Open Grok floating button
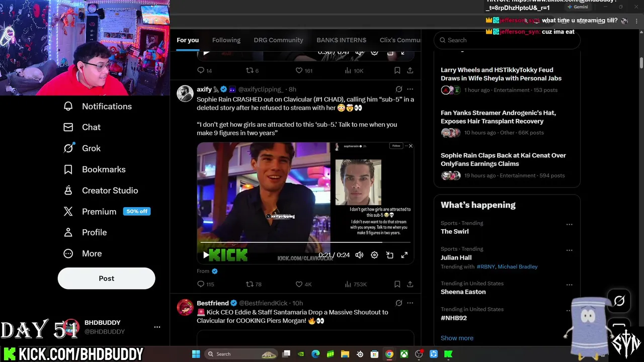The height and width of the screenshot is (362, 644). click(619, 301)
